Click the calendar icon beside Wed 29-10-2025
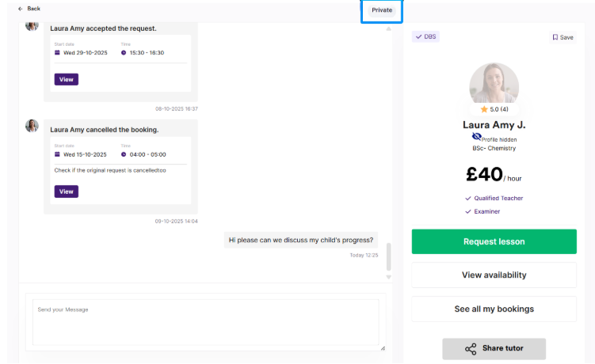Image resolution: width=595 pixels, height=364 pixels. click(57, 52)
